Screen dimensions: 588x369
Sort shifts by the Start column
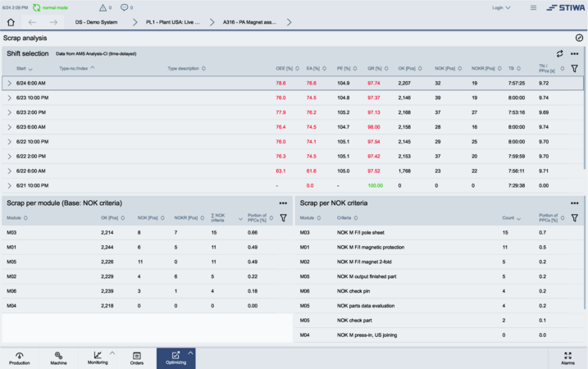[x=25, y=69]
